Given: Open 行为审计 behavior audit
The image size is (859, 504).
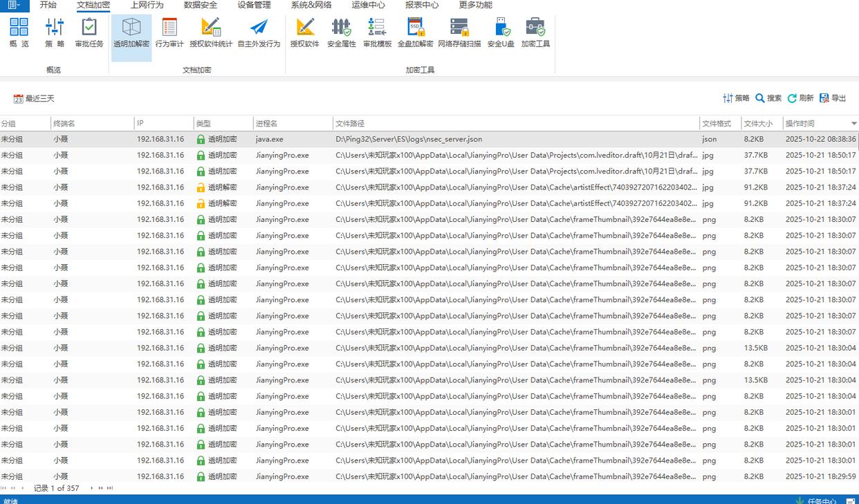Looking at the screenshot, I should click(169, 32).
